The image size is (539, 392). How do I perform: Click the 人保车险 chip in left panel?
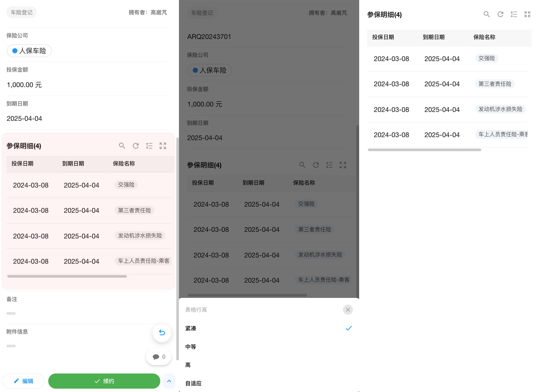29,51
